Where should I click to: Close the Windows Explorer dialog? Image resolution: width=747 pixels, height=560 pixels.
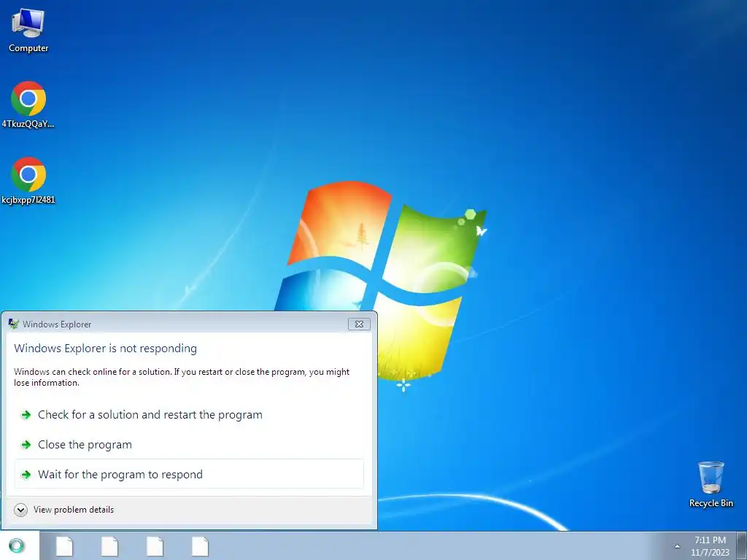click(x=359, y=324)
